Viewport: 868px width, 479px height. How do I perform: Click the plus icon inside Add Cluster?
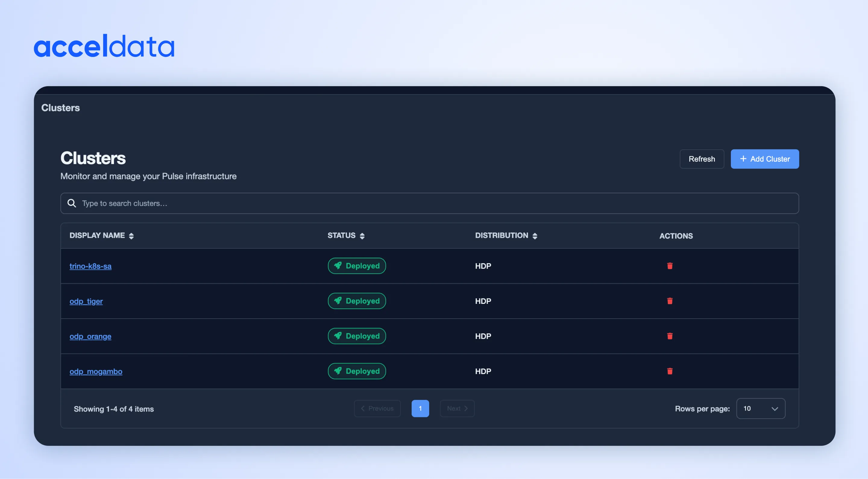pos(743,159)
